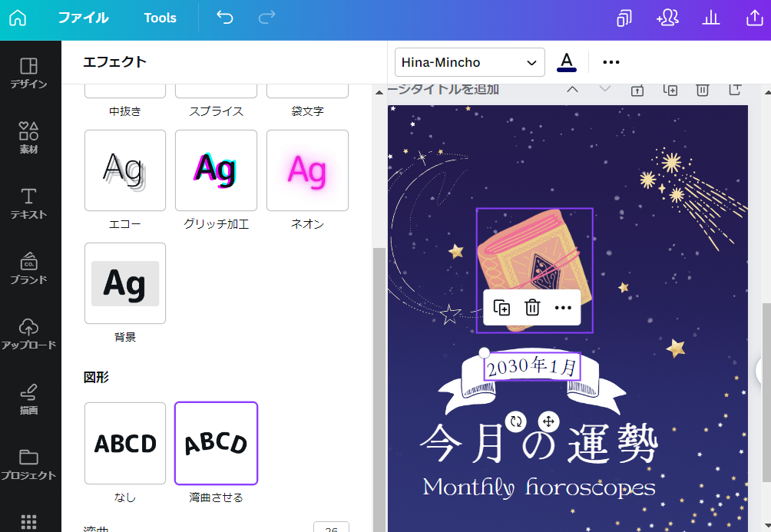Go to Canva home icon
771x532 pixels.
18,18
